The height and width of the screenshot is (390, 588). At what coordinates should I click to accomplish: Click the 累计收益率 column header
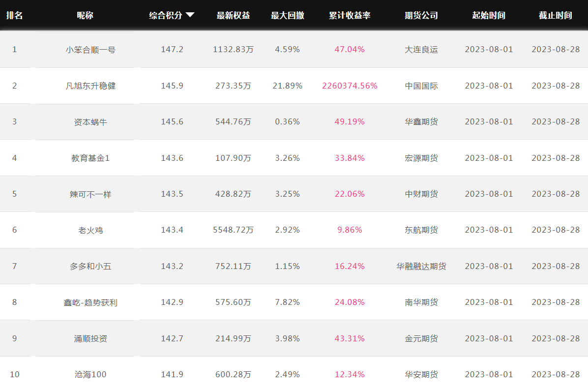350,15
